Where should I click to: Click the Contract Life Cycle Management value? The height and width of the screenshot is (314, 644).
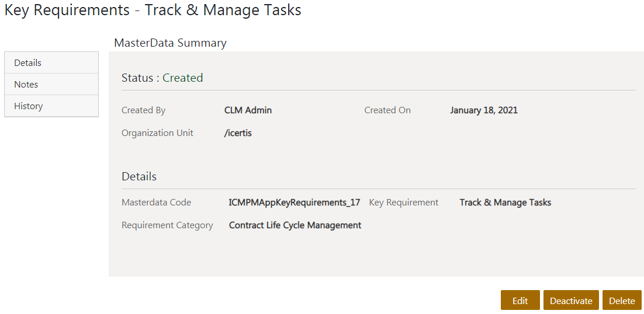coord(295,225)
